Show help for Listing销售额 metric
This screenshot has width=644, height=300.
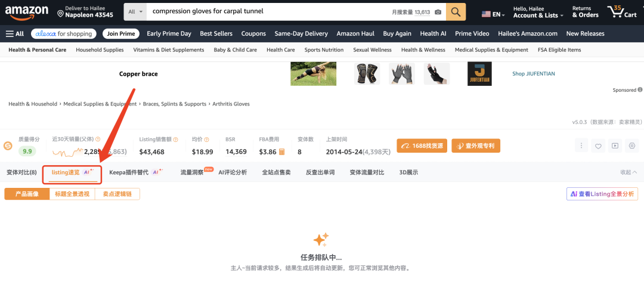click(175, 140)
